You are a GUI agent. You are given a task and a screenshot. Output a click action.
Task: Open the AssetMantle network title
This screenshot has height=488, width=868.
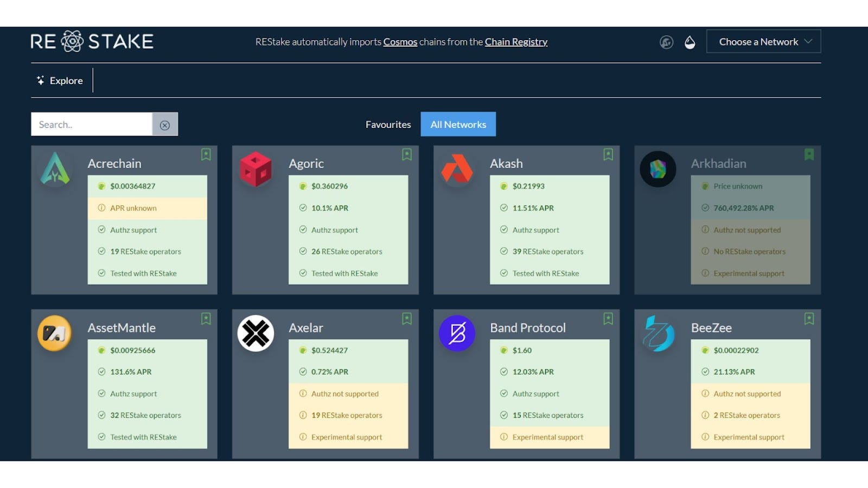tap(122, 328)
